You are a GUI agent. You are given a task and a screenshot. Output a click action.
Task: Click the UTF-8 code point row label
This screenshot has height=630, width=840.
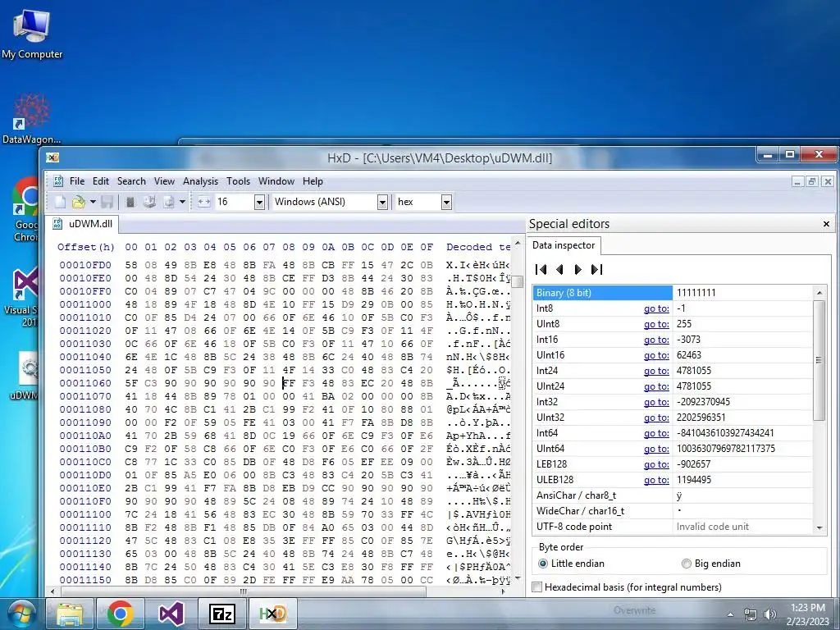tap(573, 527)
